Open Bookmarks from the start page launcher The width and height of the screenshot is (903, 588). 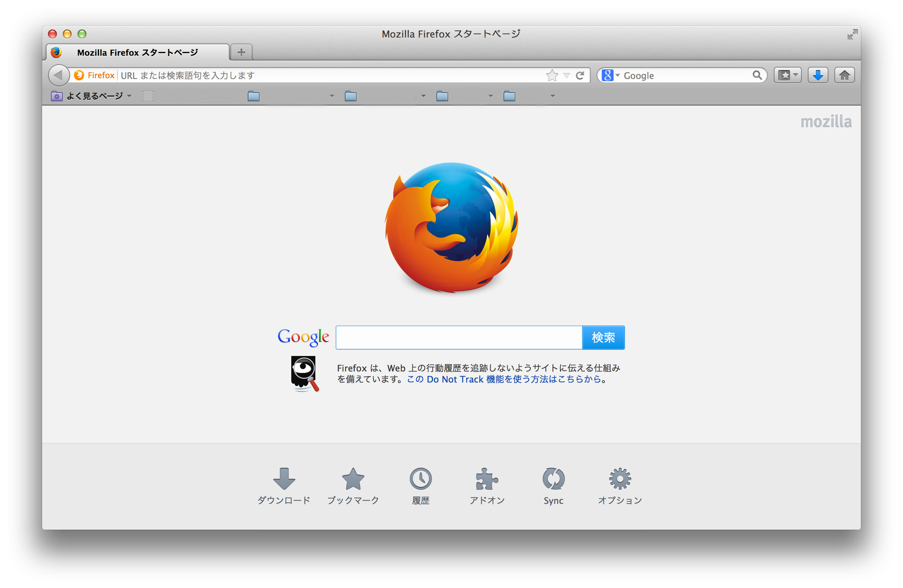click(353, 479)
